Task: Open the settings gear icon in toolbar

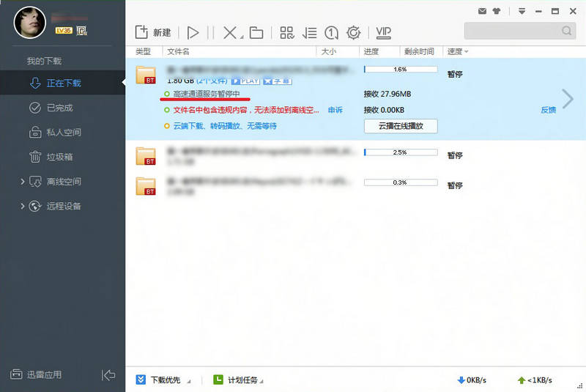Action: [353, 32]
